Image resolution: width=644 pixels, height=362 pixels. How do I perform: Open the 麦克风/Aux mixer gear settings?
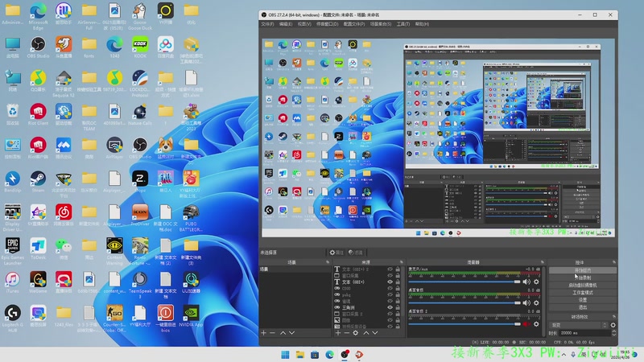(x=536, y=282)
